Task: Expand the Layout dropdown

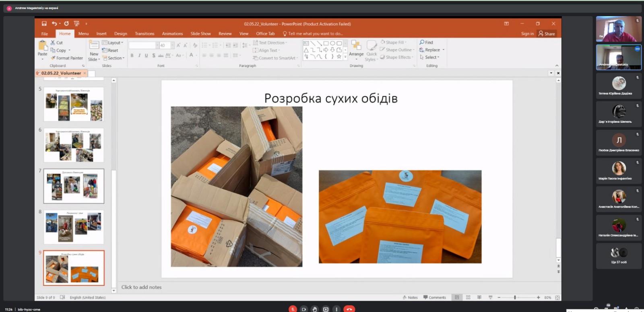Action: 113,43
